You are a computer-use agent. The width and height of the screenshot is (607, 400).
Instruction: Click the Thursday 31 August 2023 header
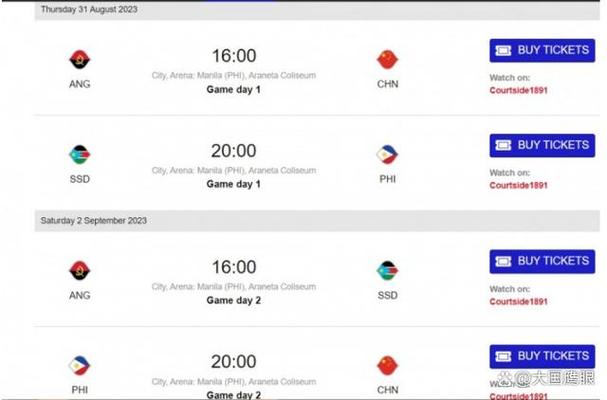(x=88, y=9)
